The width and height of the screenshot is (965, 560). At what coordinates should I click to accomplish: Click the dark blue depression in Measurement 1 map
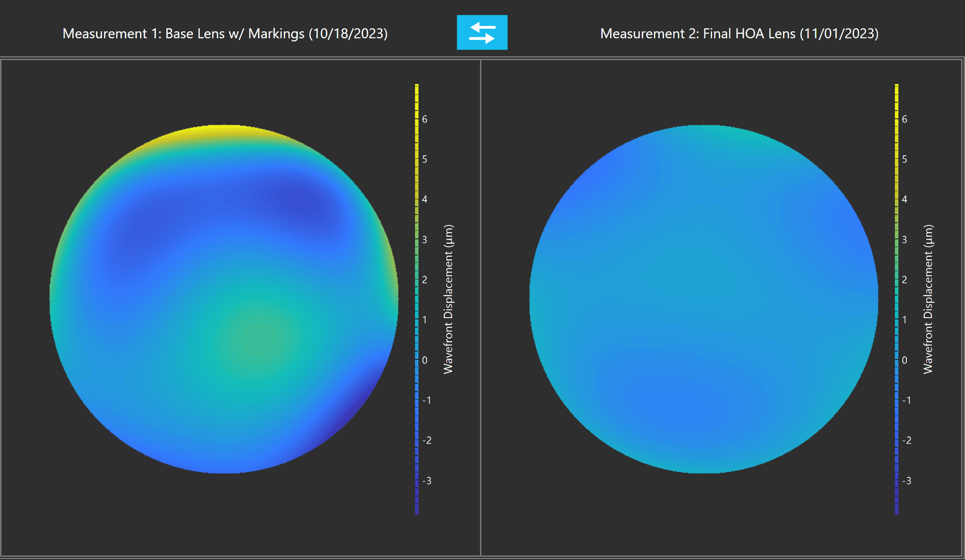pos(300,200)
